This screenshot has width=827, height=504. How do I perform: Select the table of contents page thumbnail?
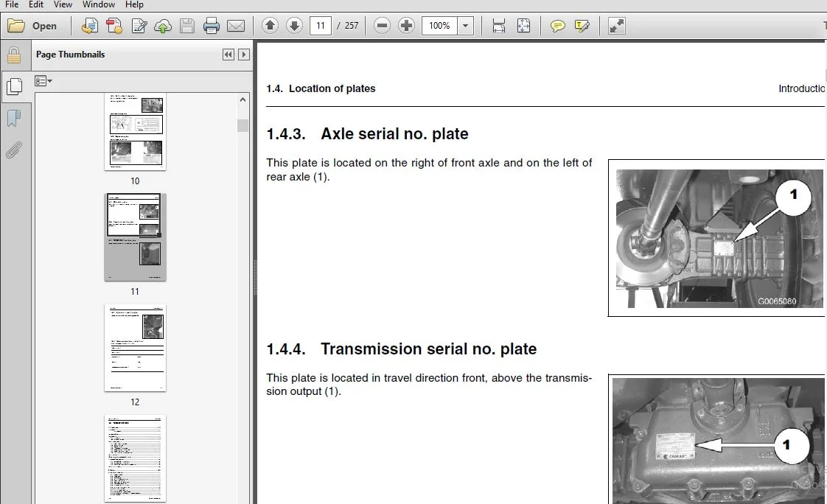tap(135, 458)
